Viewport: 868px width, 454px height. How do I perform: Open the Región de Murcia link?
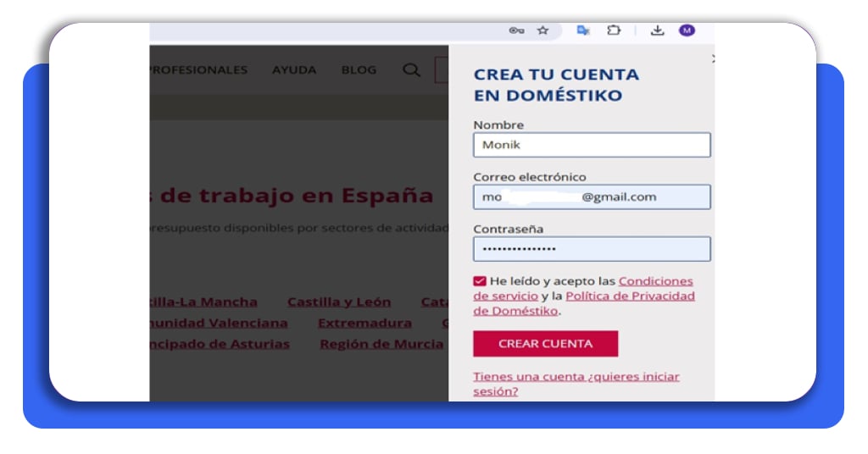[x=381, y=344]
